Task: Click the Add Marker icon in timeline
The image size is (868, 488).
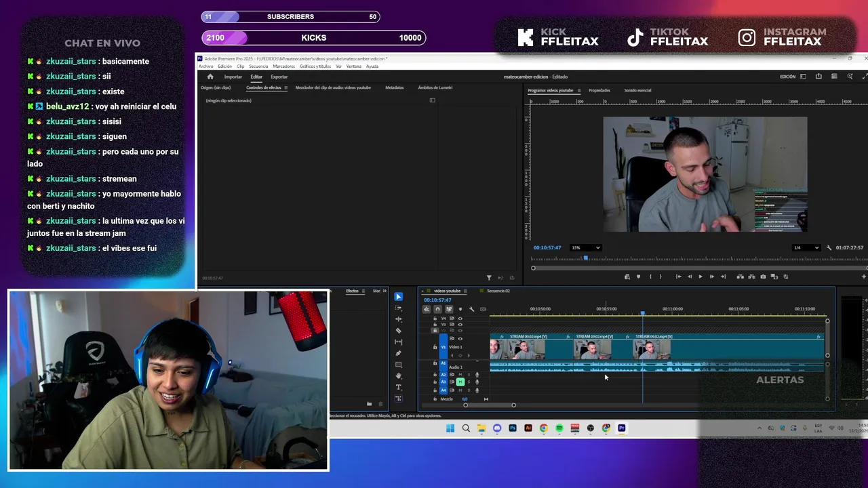Action: (460, 309)
